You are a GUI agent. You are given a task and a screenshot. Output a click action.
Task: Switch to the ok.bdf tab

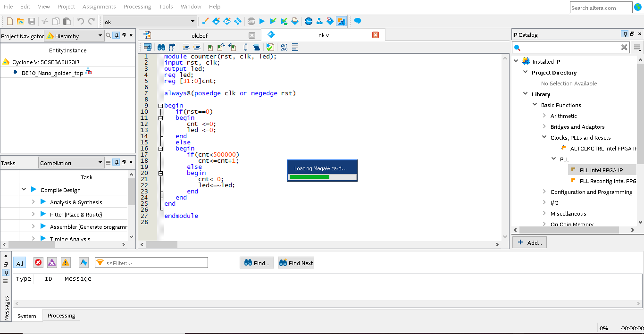pyautogui.click(x=199, y=35)
